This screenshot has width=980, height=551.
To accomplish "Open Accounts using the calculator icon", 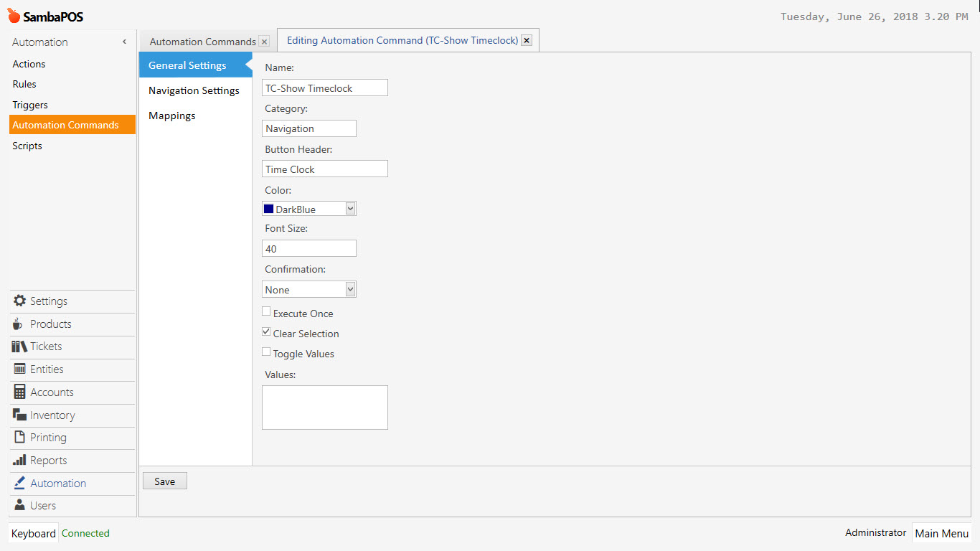I will (x=18, y=392).
